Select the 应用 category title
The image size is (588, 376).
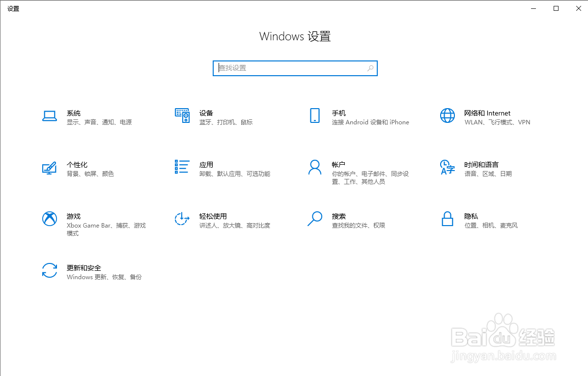tap(206, 165)
